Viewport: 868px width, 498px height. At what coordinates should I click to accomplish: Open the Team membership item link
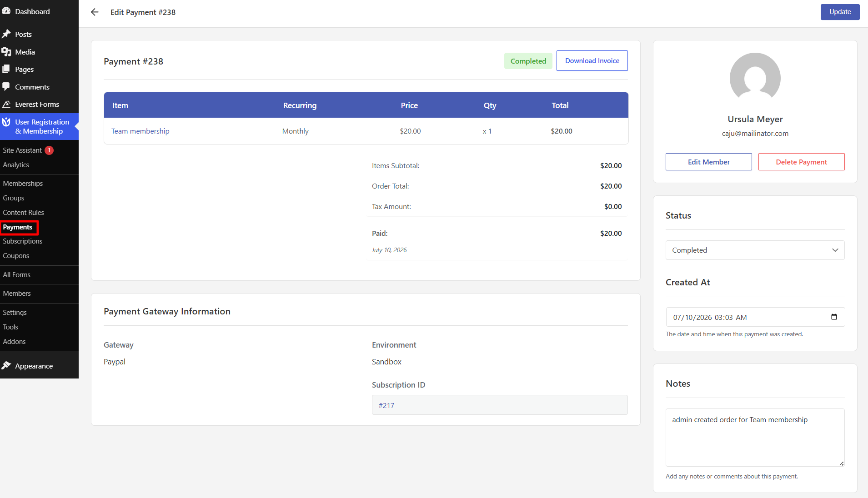point(140,131)
